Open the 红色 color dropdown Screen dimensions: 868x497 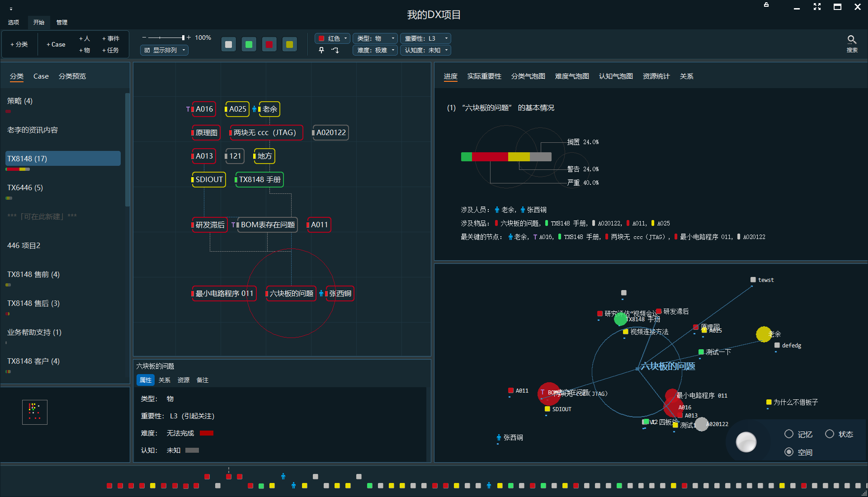pos(332,38)
